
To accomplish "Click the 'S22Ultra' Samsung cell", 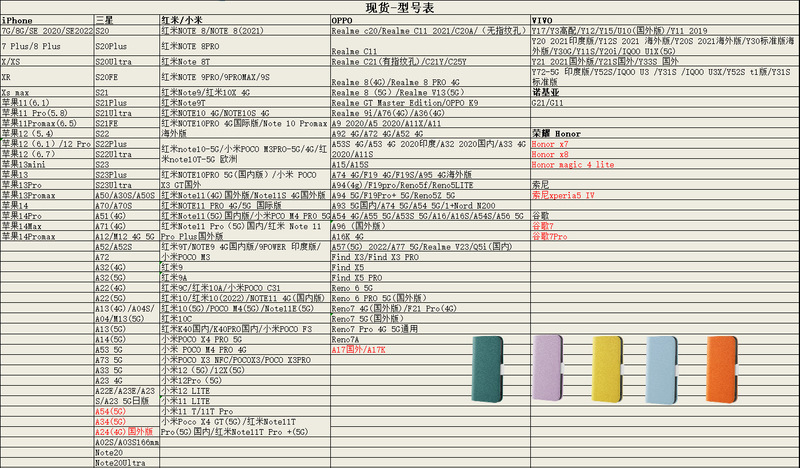I will [x=127, y=154].
